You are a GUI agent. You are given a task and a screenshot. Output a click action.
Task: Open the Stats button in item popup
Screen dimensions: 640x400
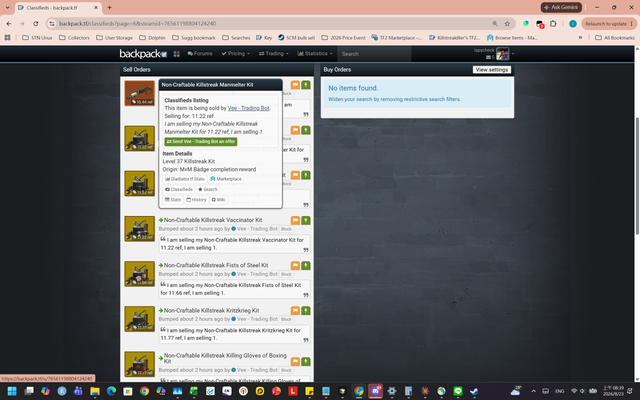pyautogui.click(x=173, y=200)
